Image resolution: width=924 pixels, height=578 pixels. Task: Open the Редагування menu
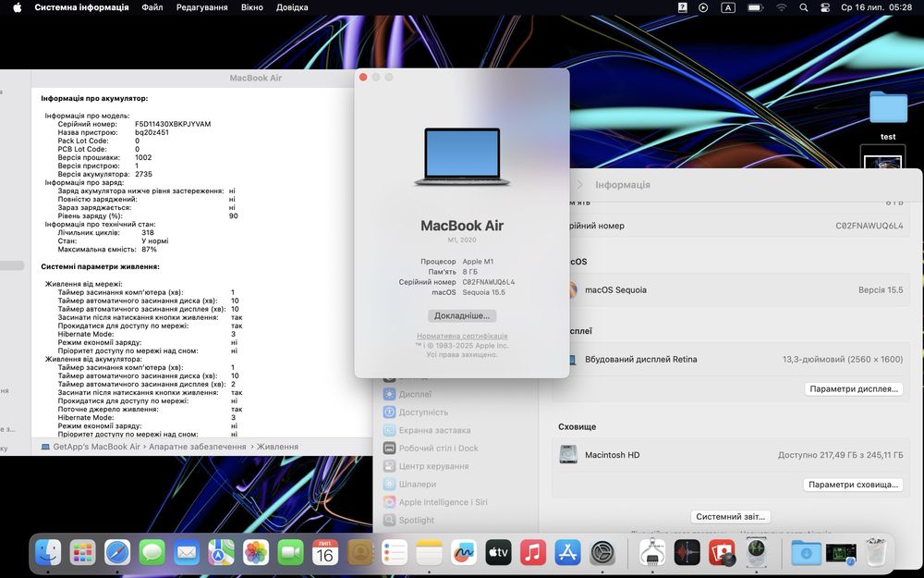pos(201,7)
